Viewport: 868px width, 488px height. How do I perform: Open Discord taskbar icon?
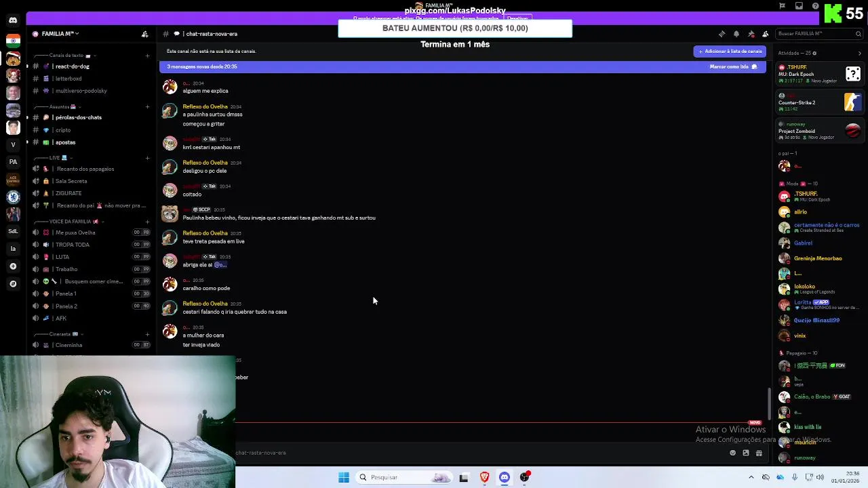[x=505, y=477]
